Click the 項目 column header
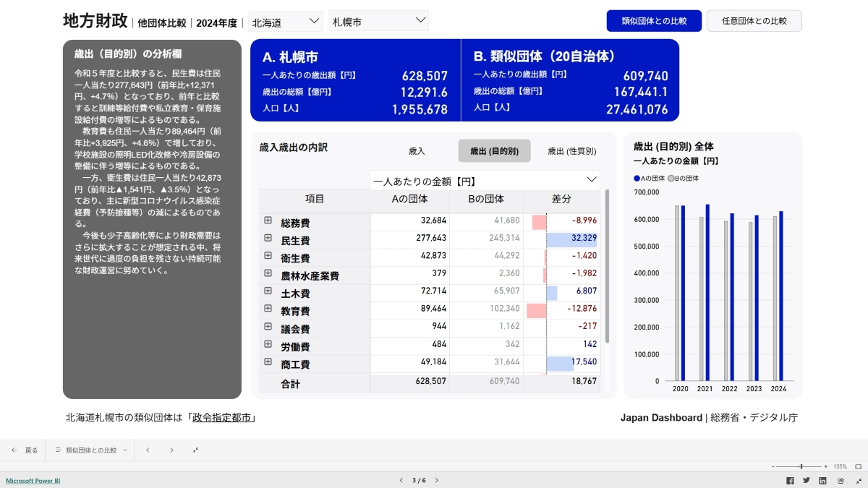The image size is (868, 488). click(315, 199)
